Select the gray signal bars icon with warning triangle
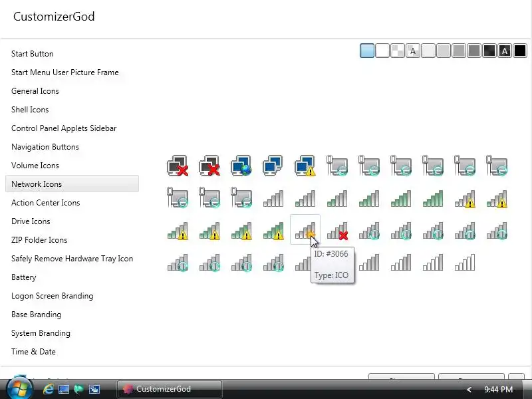Viewport: 532px width, 399px height. (464, 198)
